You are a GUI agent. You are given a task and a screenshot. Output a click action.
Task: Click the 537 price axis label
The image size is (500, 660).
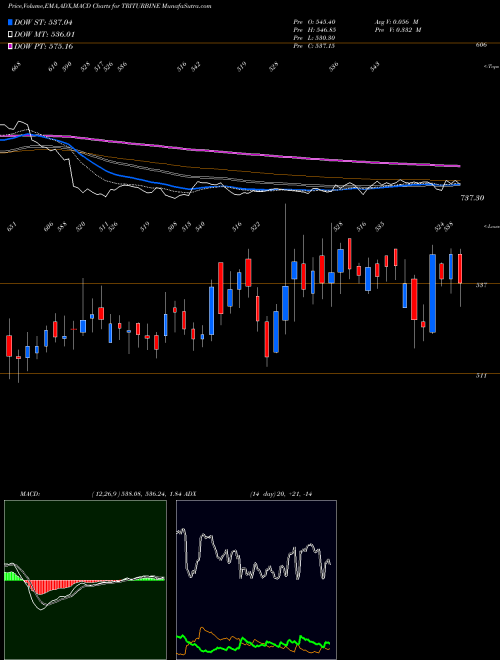pyautogui.click(x=481, y=285)
